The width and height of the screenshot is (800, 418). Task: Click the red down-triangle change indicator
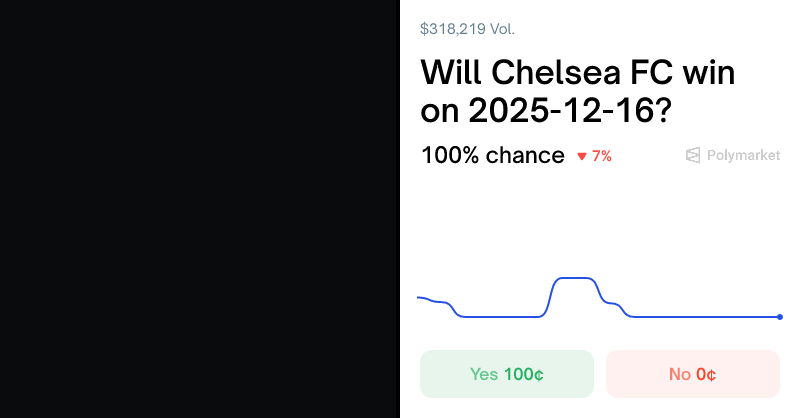pyautogui.click(x=582, y=156)
